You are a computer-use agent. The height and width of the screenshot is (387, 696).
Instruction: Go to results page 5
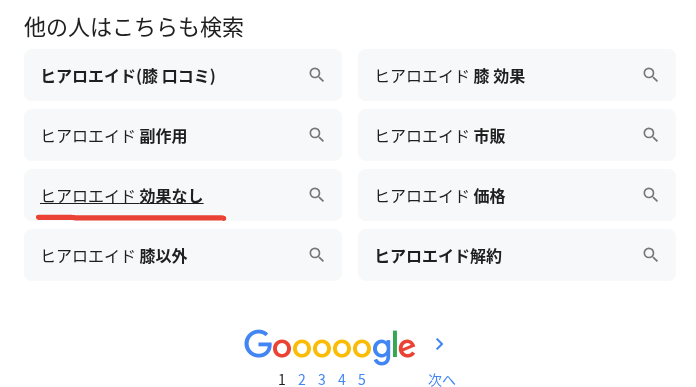[x=362, y=380]
